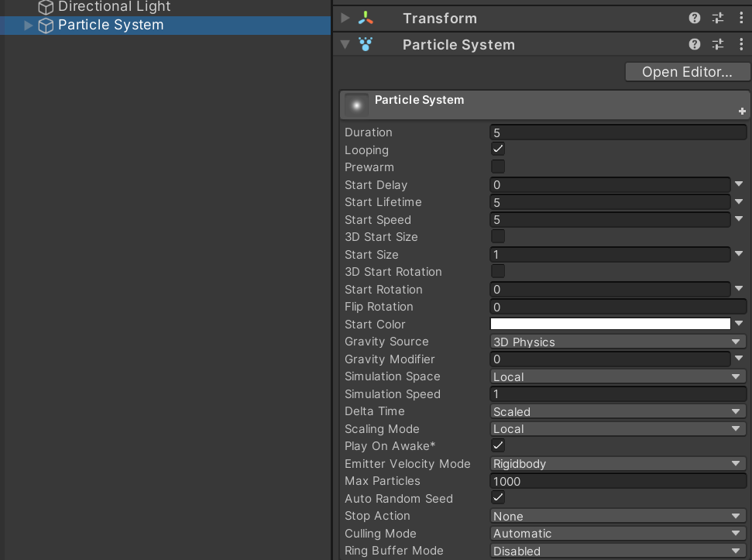
Task: Click the Transform axes component icon
Action: pos(366,19)
